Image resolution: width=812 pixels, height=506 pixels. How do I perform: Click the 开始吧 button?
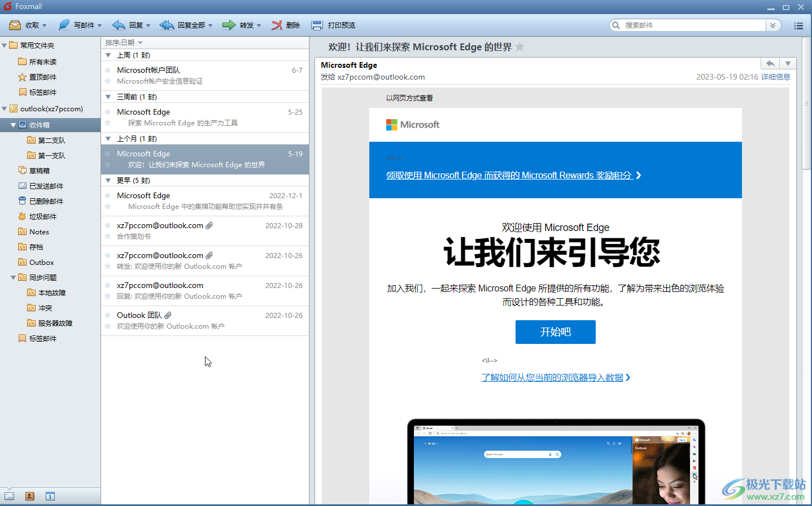556,332
